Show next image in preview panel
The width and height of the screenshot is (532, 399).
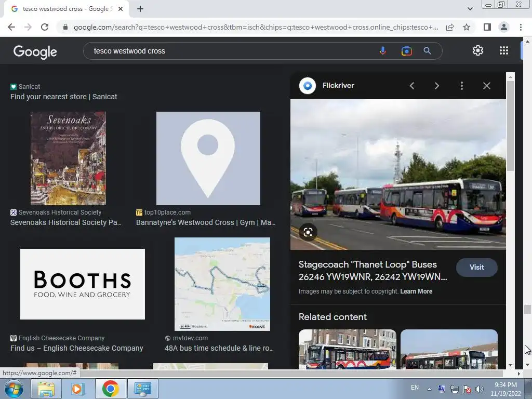[x=437, y=86]
